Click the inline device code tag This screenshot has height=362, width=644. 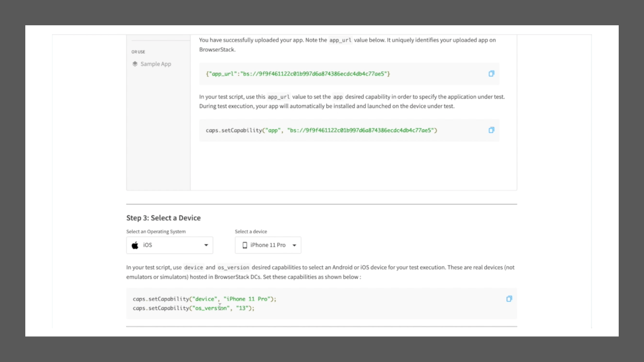point(193,267)
